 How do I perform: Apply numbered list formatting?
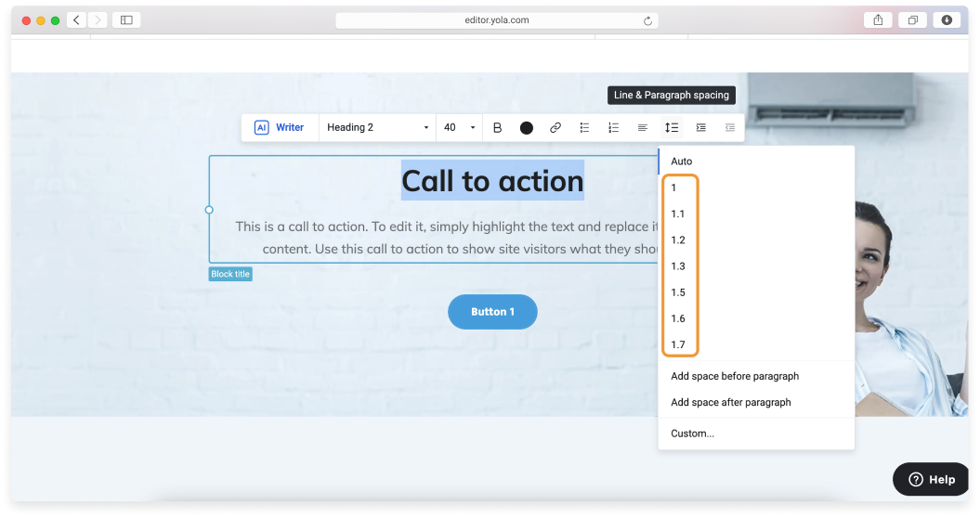click(x=613, y=127)
